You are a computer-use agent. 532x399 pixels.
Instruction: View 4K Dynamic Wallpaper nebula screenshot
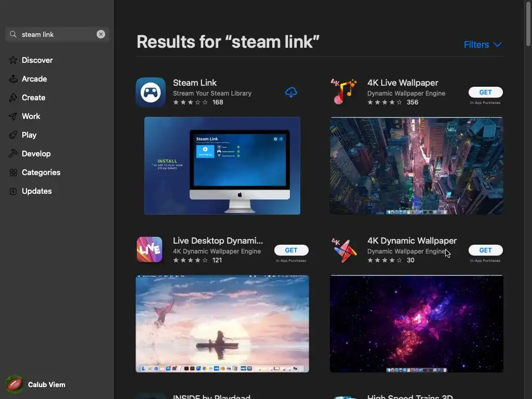point(417,324)
